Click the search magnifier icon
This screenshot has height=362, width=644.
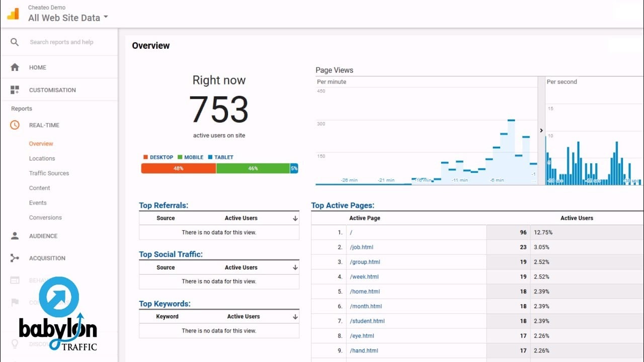pos(15,42)
